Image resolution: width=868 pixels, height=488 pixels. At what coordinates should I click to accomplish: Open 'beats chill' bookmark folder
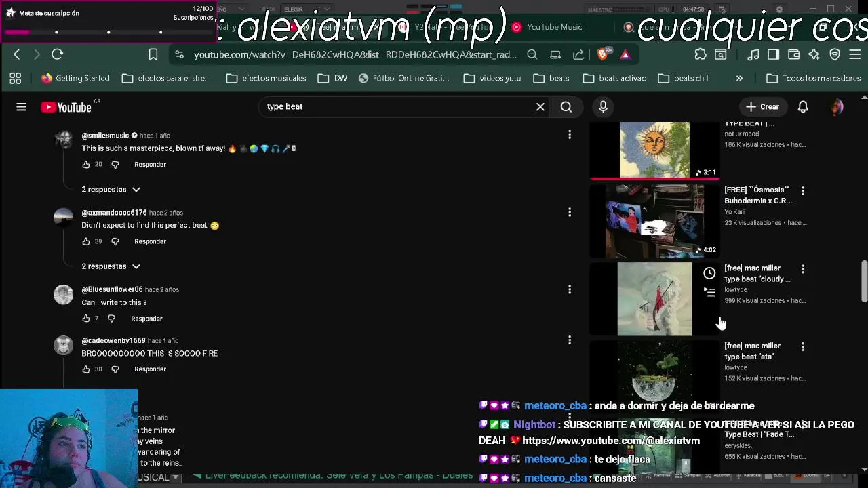coord(684,78)
